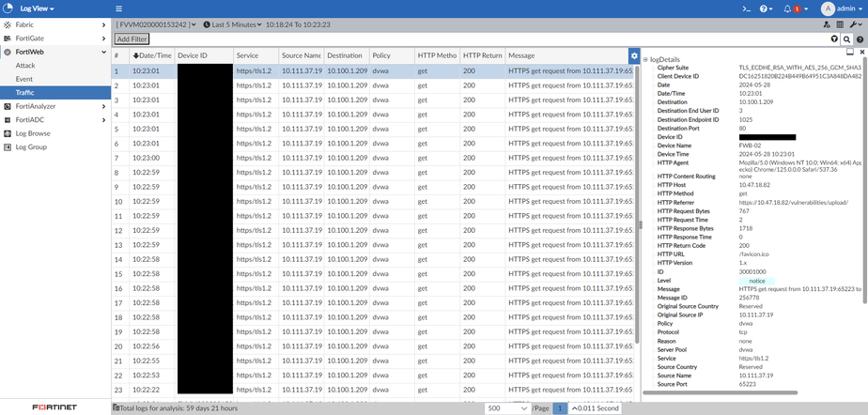The image size is (868, 415).
Task: Click the filter input field
Action: click(489, 39)
